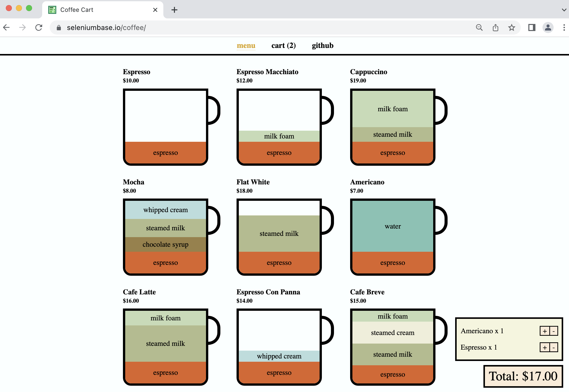
Task: Click the Cafe Breve cup
Action: [393, 347]
